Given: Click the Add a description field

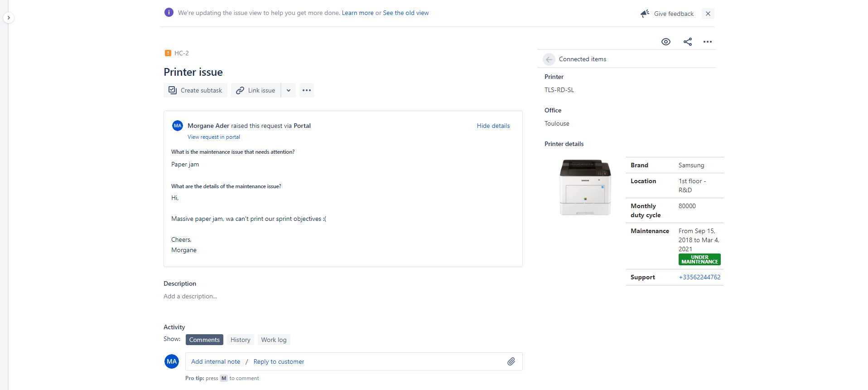Looking at the screenshot, I should tap(190, 296).
